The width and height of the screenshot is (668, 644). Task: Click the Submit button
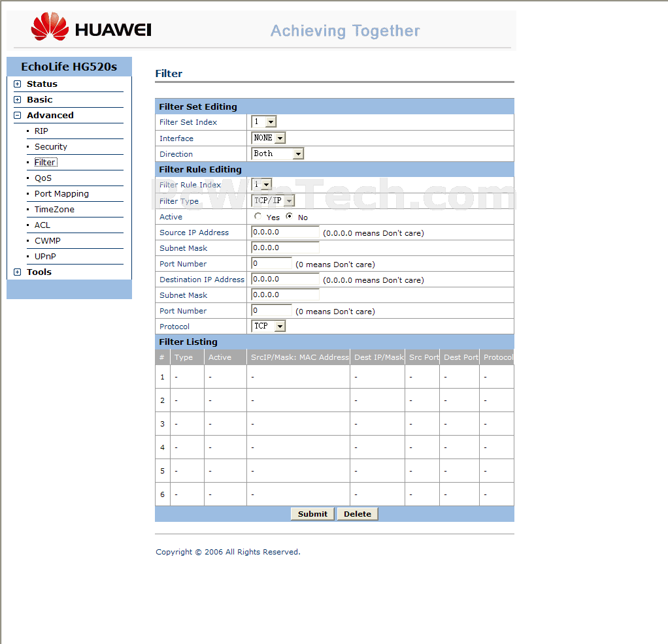click(x=312, y=514)
